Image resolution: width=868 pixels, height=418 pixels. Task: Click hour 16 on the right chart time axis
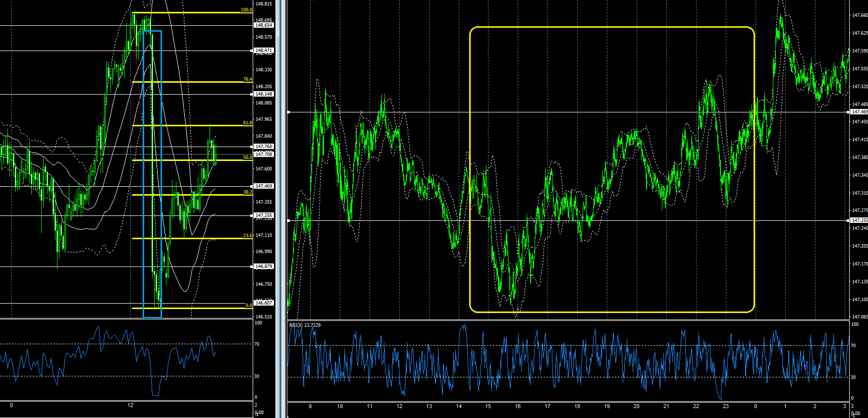518,407
